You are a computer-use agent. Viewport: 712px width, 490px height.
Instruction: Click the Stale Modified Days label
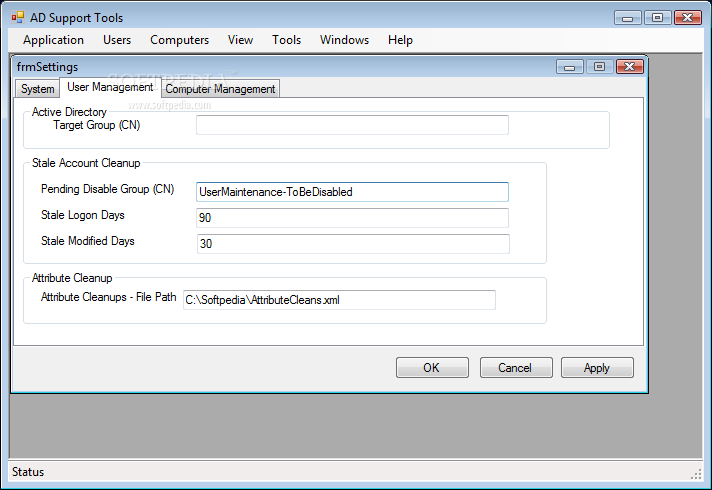pyautogui.click(x=88, y=241)
